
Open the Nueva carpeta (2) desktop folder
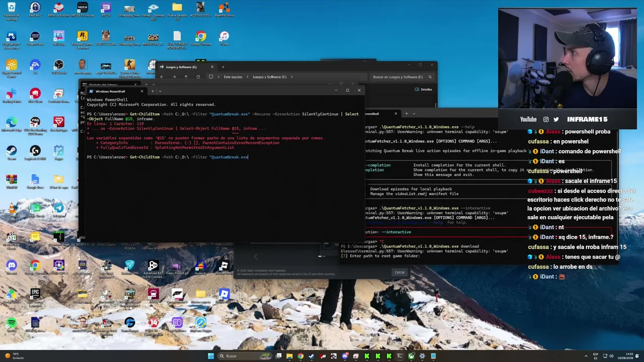coord(177,11)
